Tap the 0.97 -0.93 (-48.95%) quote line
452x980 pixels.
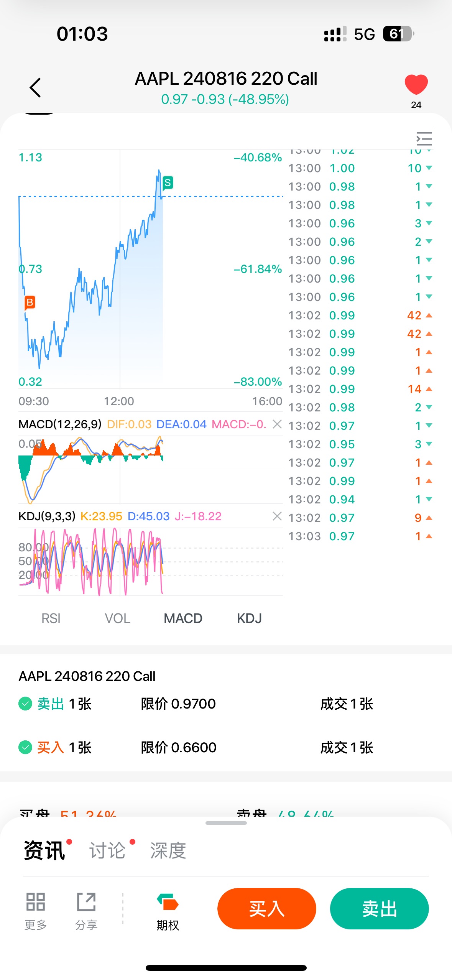pos(225,99)
